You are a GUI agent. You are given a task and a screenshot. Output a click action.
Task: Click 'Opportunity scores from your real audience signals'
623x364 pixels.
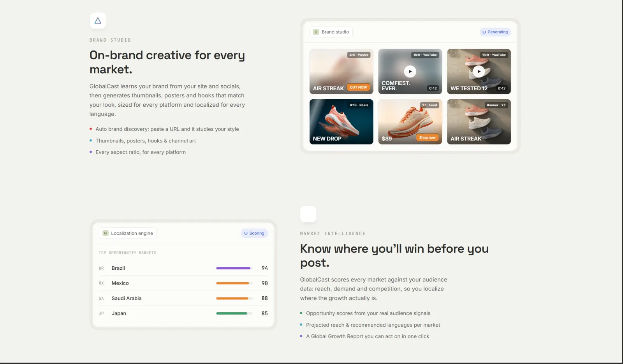pos(368,313)
